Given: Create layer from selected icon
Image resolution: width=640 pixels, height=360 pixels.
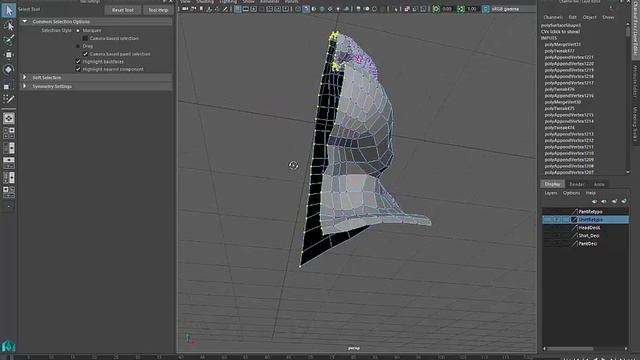Looking at the screenshot, I should (624, 201).
